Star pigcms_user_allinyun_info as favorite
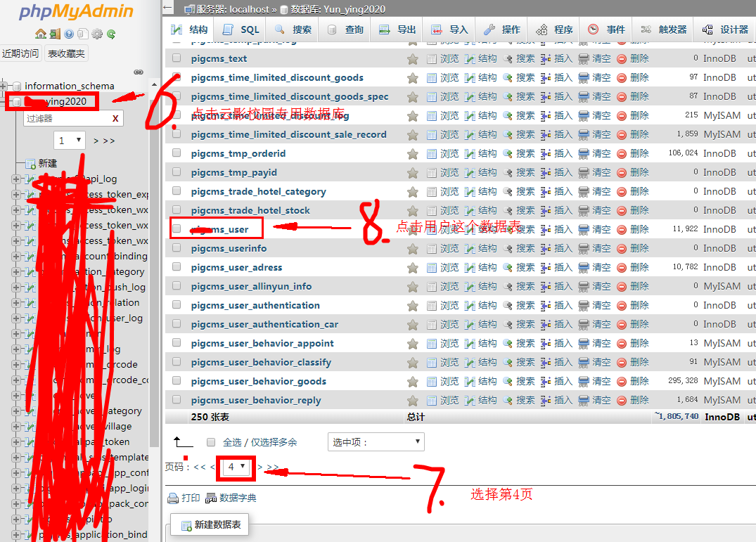This screenshot has height=542, width=756. point(413,287)
